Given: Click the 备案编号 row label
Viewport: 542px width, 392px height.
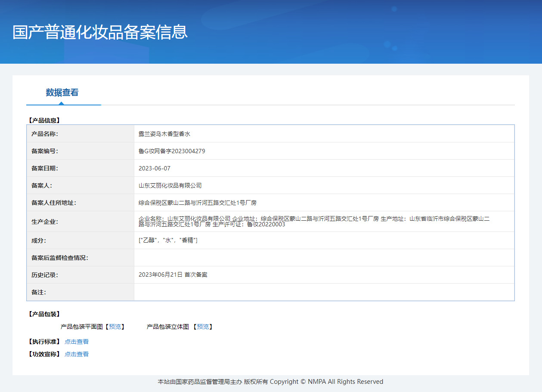Looking at the screenshot, I should (x=45, y=151).
